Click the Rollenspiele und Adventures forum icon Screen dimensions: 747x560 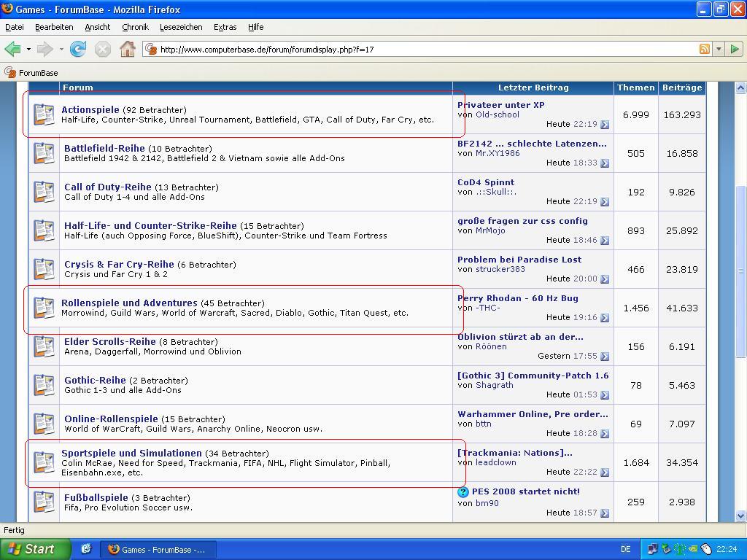point(44,308)
